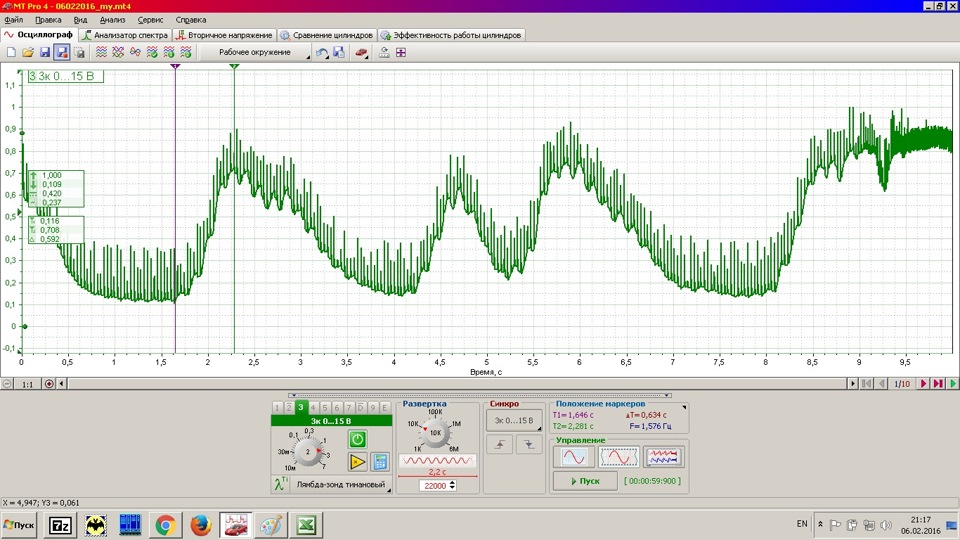
Task: Select channel E tab
Action: pyautogui.click(x=384, y=408)
